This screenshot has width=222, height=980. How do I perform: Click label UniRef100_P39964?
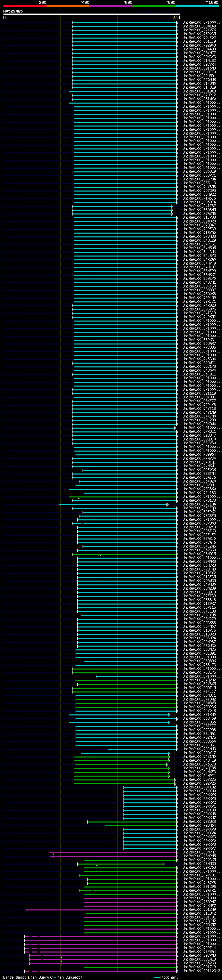click(199, 454)
